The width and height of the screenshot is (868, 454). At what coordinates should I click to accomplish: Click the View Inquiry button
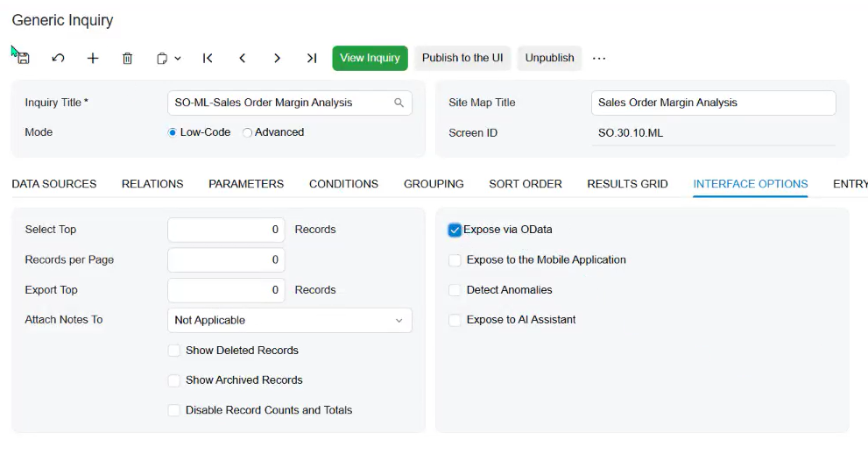pyautogui.click(x=370, y=58)
